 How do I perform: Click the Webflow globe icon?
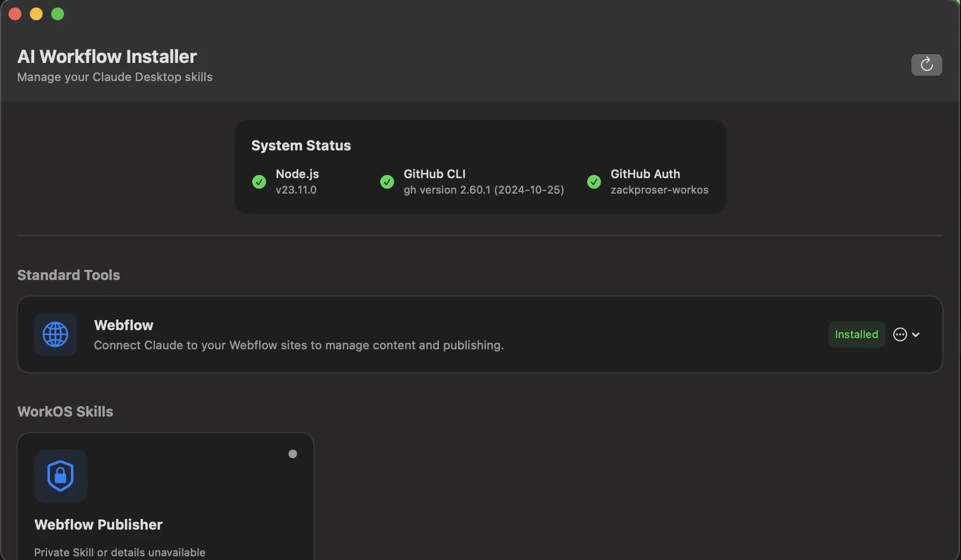pos(55,334)
